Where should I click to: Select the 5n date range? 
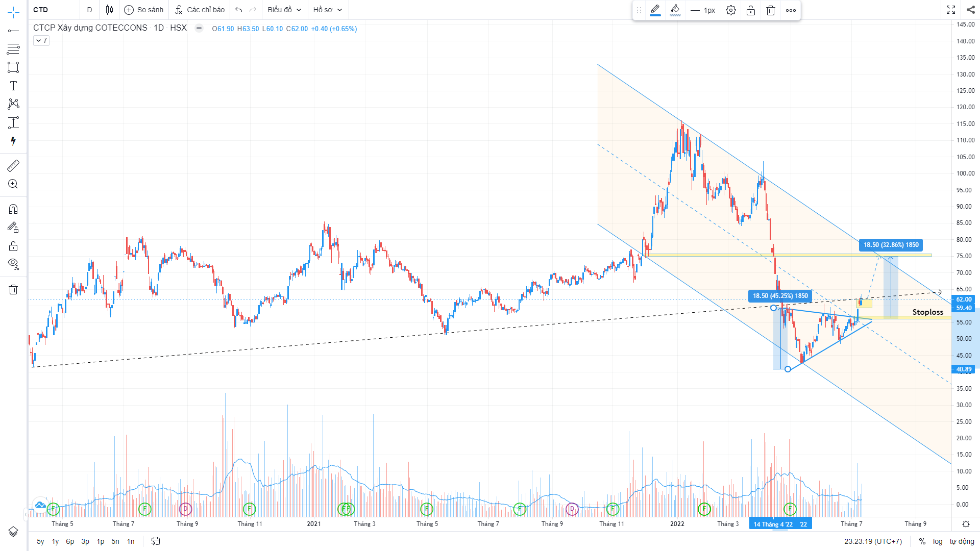pos(115,541)
